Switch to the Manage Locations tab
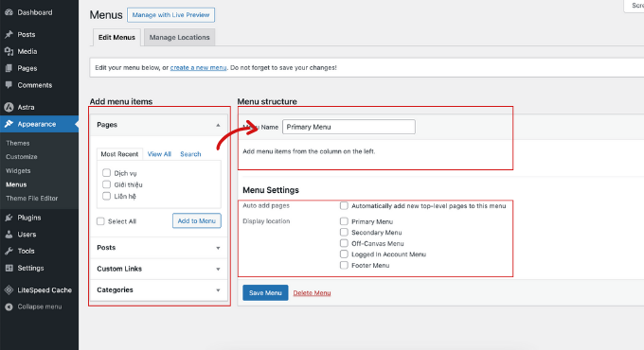 tap(180, 37)
